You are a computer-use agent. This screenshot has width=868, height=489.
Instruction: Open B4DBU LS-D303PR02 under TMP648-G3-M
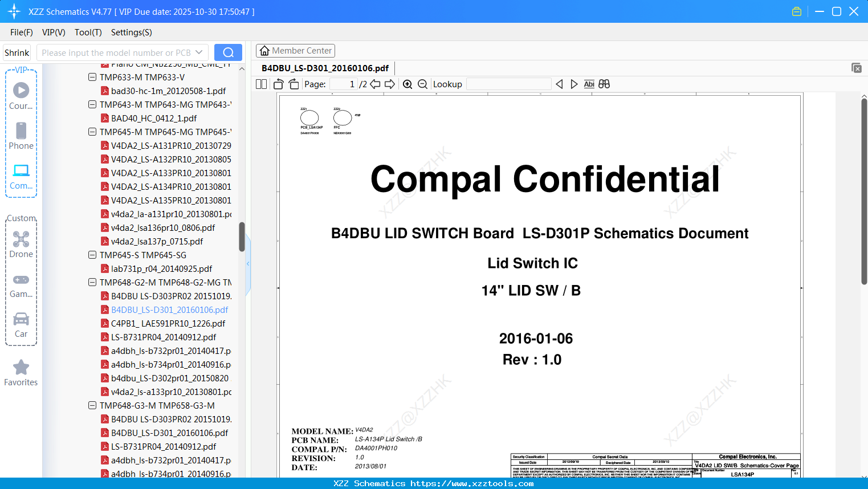[171, 419]
